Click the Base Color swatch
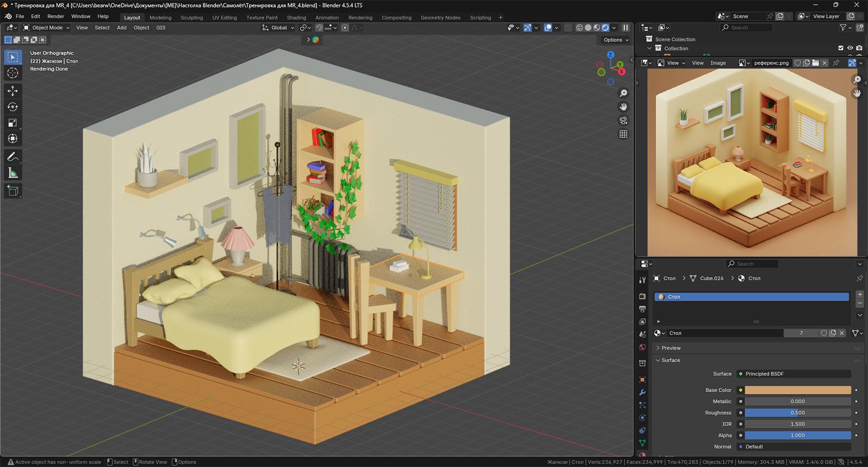This screenshot has width=868, height=467. coord(797,390)
